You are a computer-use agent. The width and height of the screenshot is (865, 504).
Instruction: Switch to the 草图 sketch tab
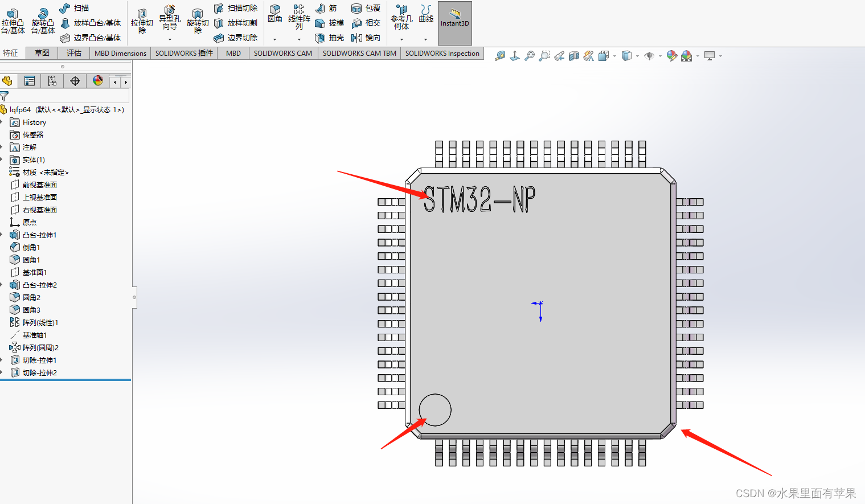point(42,53)
